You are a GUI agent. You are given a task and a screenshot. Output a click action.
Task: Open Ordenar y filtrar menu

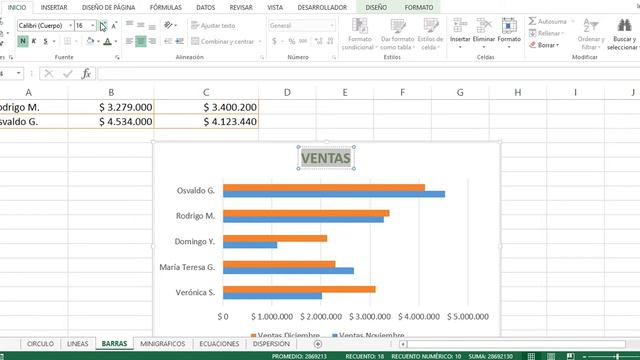coord(591,34)
